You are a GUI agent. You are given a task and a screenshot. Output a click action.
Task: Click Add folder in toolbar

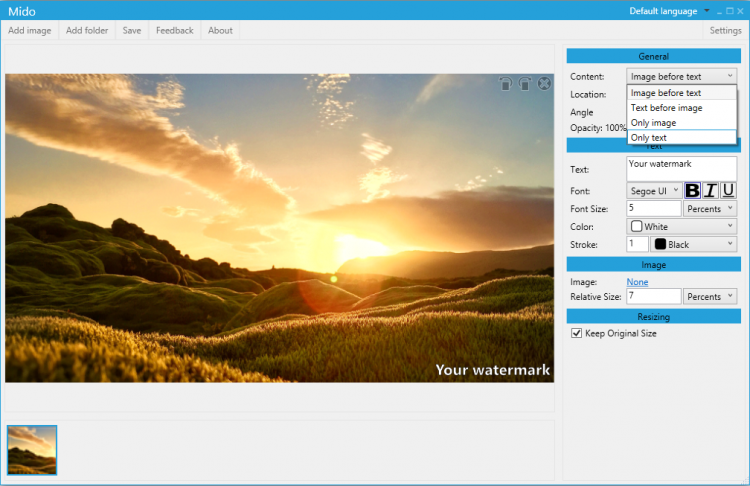[x=87, y=31]
